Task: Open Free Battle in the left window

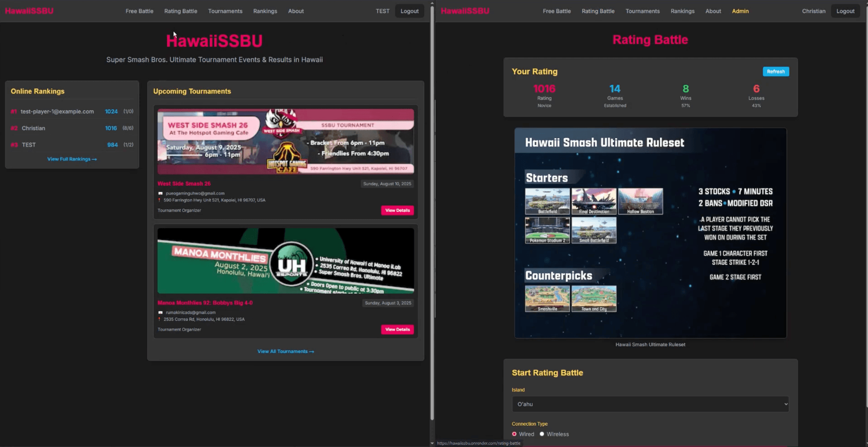Action: pos(139,11)
